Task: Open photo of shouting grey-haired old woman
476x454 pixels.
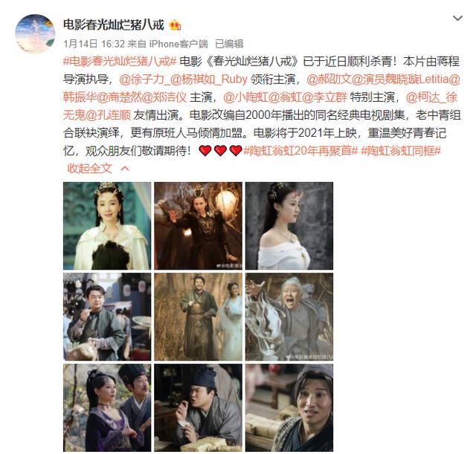Action: (289, 317)
